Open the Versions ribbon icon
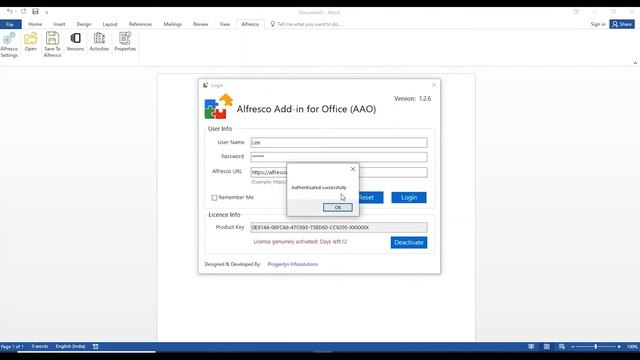Image resolution: width=640 pixels, height=360 pixels. (75, 42)
